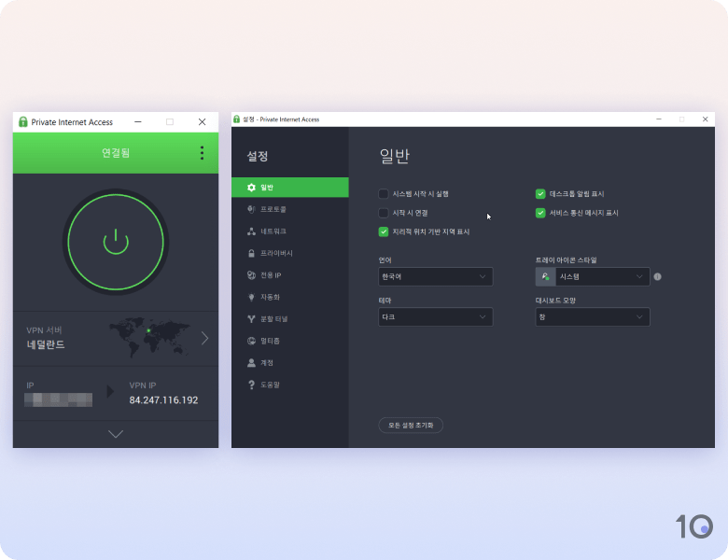Open the 계정 settings tab
Screen dimensions: 728x560
(x=290, y=363)
